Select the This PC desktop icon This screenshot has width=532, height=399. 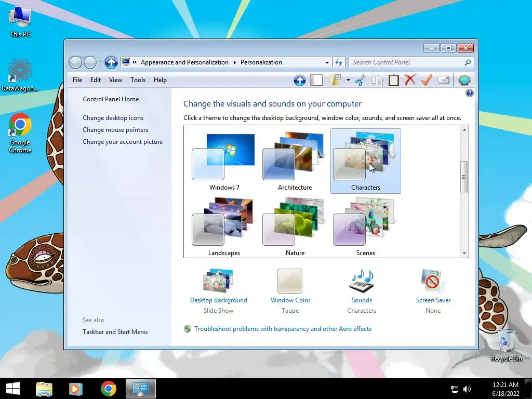coord(20,21)
